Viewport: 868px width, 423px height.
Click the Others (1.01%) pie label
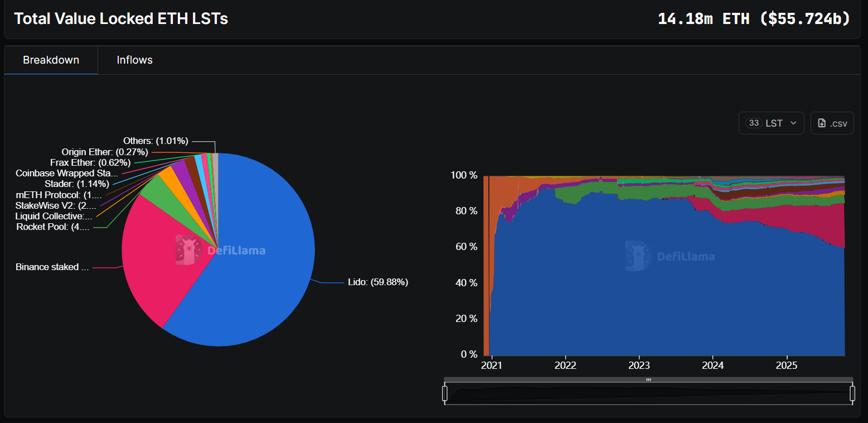coord(156,141)
